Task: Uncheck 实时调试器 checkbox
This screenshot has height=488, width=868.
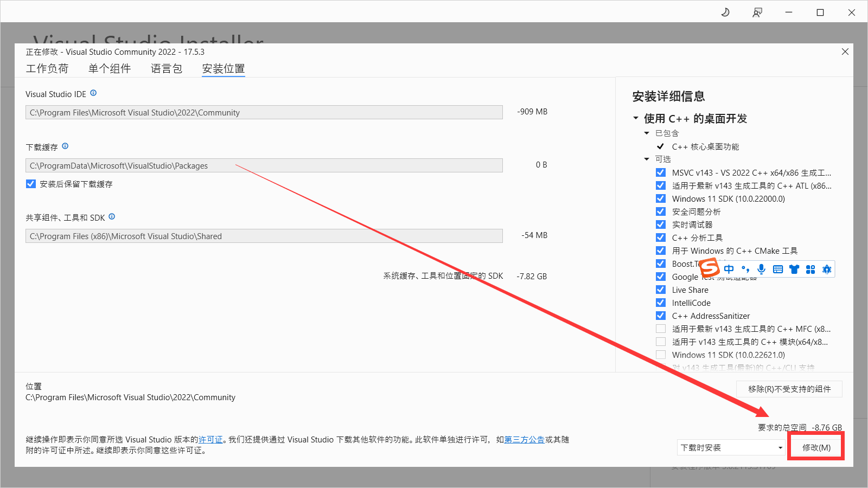Action: point(661,224)
